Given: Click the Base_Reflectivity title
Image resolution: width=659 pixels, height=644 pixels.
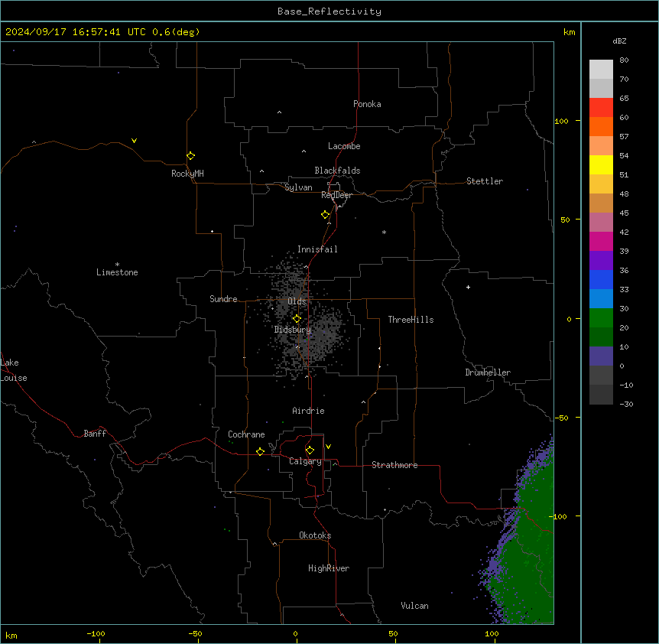Looking at the screenshot, I should (x=329, y=11).
